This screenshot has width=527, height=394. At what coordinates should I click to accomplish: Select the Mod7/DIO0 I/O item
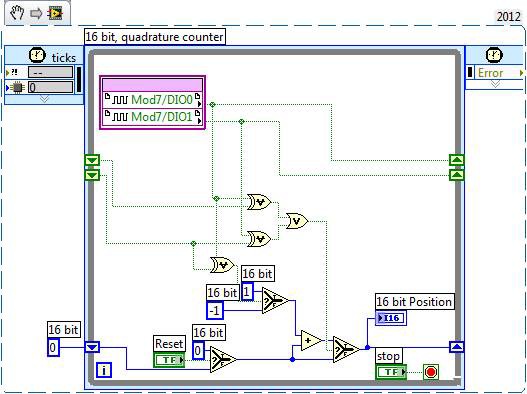(x=152, y=100)
